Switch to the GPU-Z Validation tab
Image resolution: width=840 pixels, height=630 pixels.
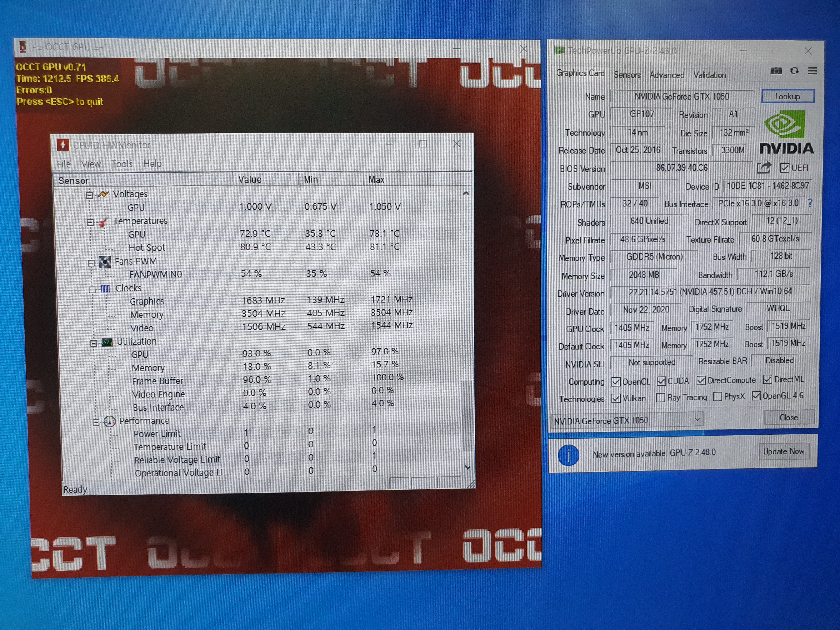tap(710, 75)
